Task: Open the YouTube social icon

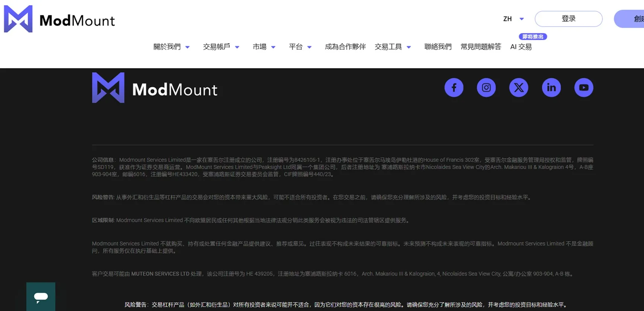Action: tap(583, 87)
